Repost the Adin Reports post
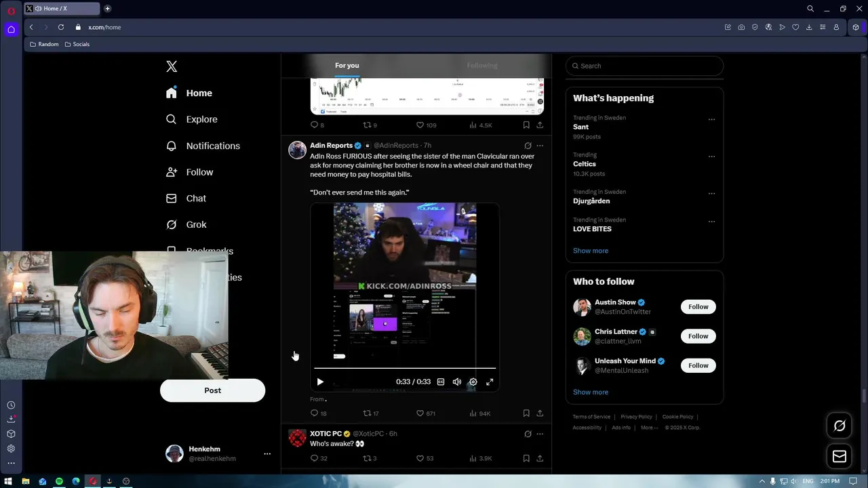868x488 pixels. tap(371, 413)
